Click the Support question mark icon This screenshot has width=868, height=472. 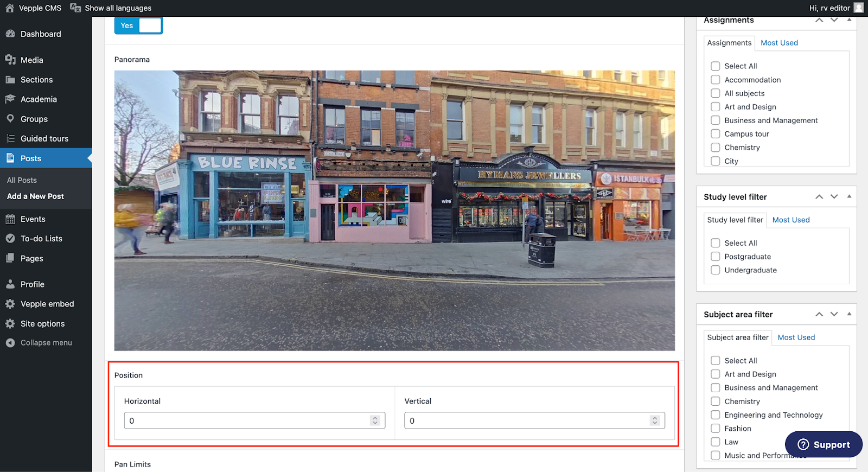[803, 444]
